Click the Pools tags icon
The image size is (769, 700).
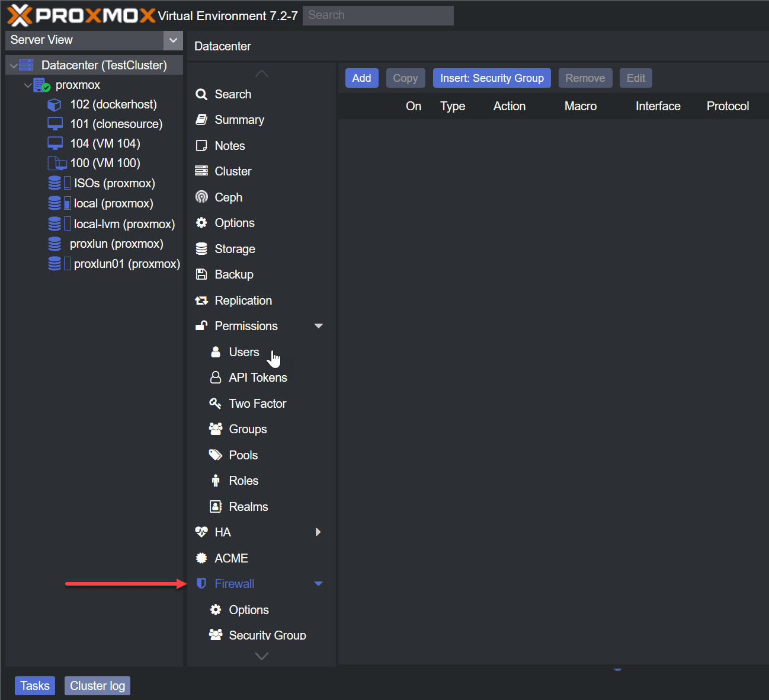tap(216, 455)
